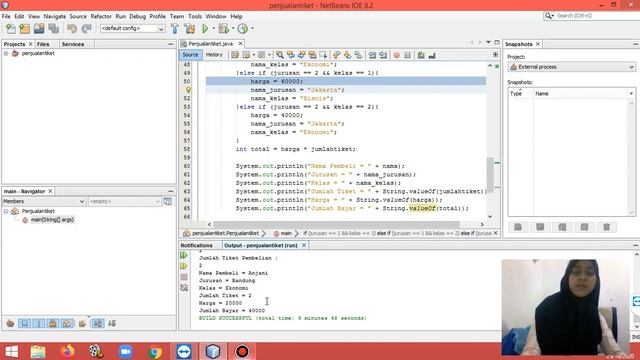Click the Comment lines editor toolbar icon

click(421, 55)
